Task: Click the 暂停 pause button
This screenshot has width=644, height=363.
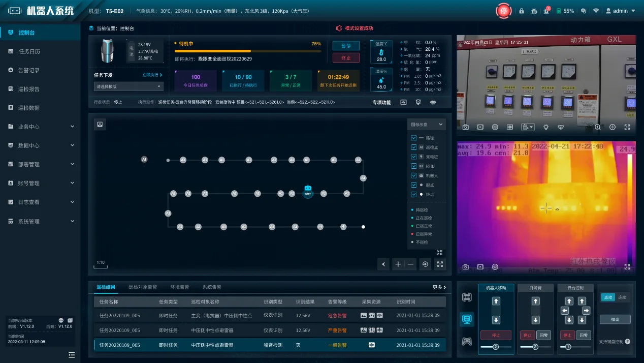Action: [346, 46]
